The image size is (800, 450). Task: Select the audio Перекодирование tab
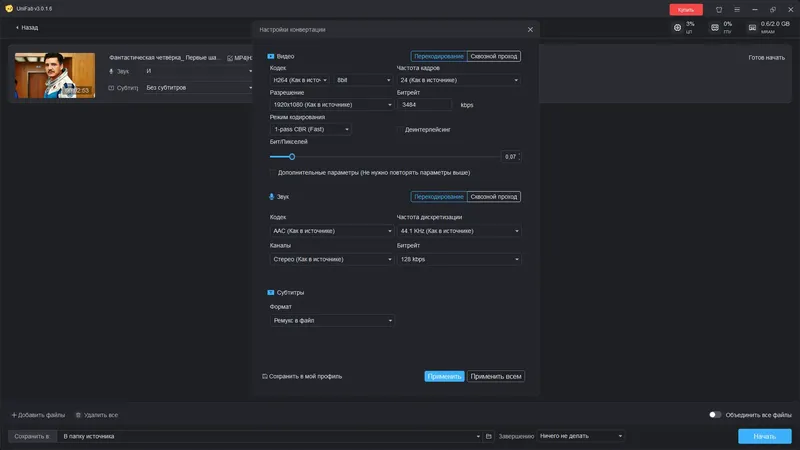pyautogui.click(x=439, y=197)
